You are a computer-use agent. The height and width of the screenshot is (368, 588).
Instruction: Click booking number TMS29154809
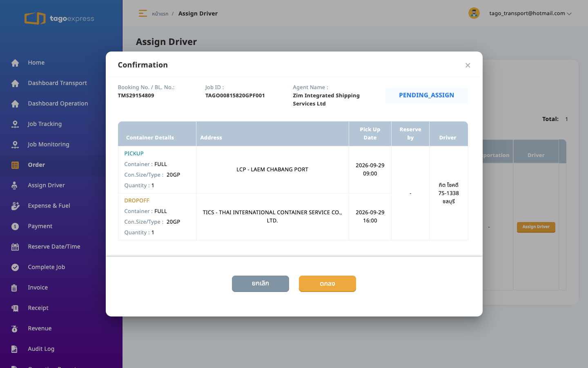tap(136, 96)
